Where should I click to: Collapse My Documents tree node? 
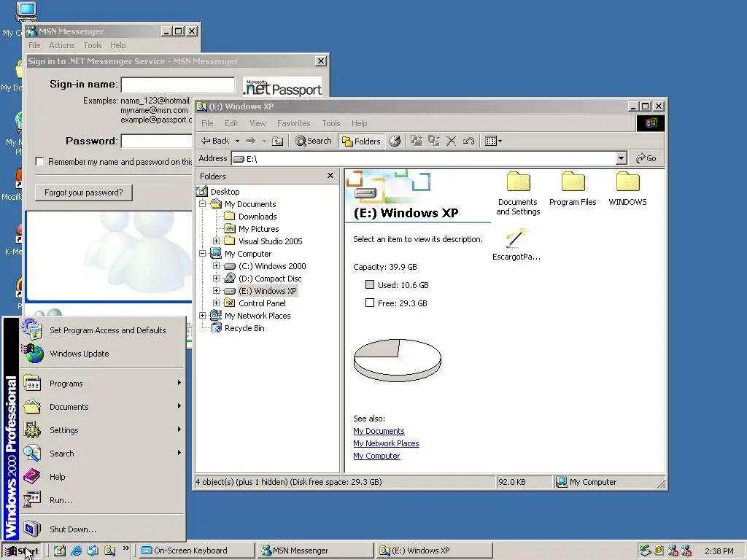(203, 204)
